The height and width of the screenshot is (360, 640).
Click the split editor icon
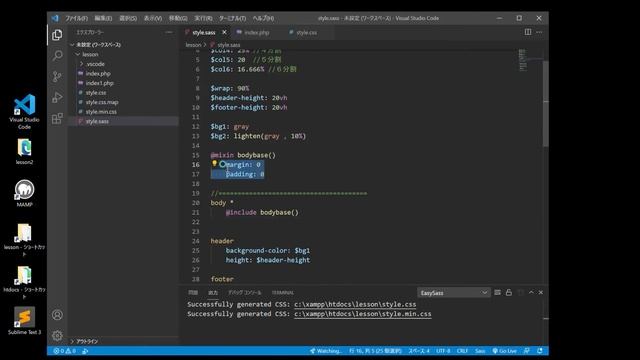point(528,32)
